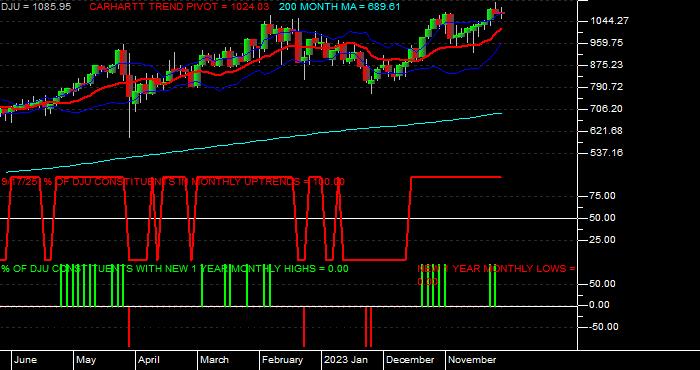
Task: Click the 790.72 price axis value
Action: click(606, 87)
